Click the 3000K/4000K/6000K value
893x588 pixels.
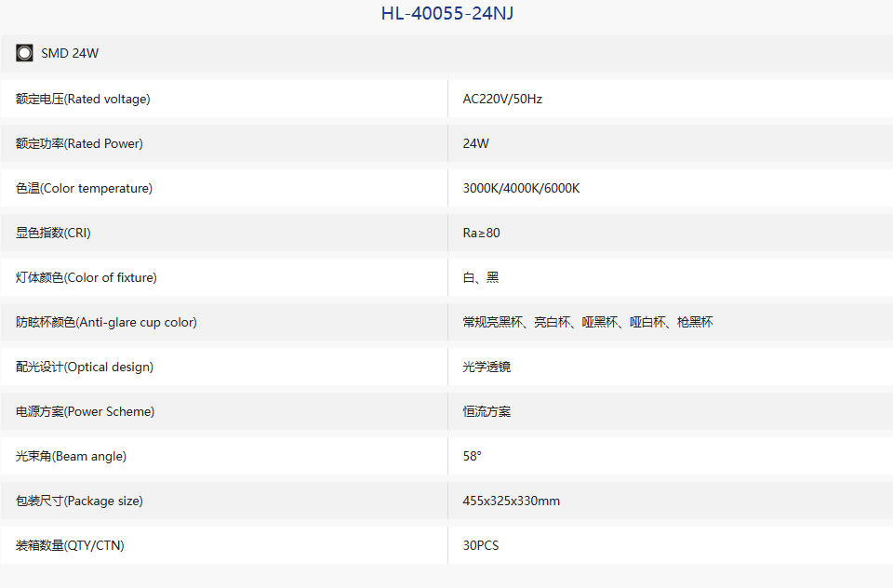(x=521, y=189)
